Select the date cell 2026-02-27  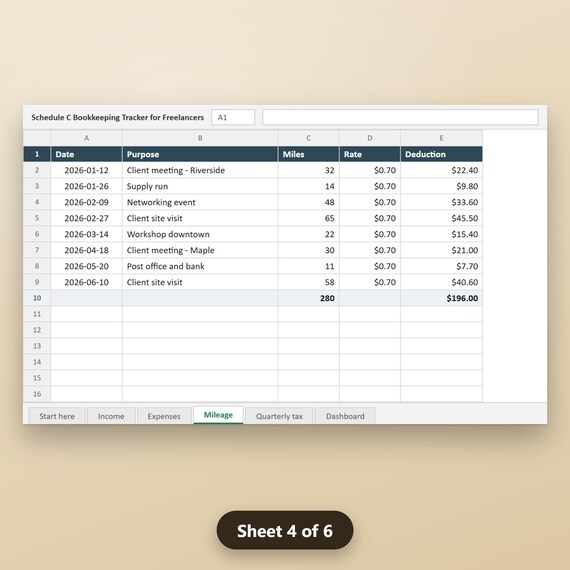pyautogui.click(x=87, y=218)
